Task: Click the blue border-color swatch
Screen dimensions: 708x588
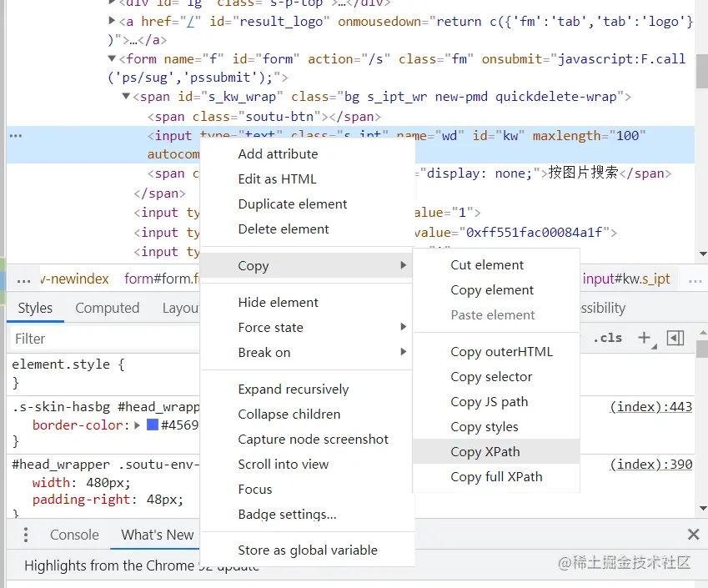Action: pos(152,425)
